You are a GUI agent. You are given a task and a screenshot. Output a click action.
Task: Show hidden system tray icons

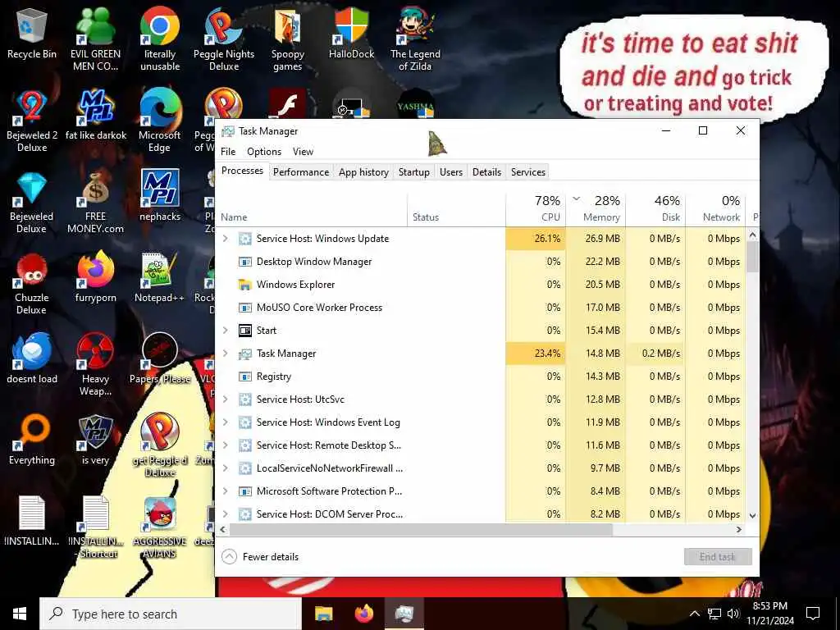point(694,614)
